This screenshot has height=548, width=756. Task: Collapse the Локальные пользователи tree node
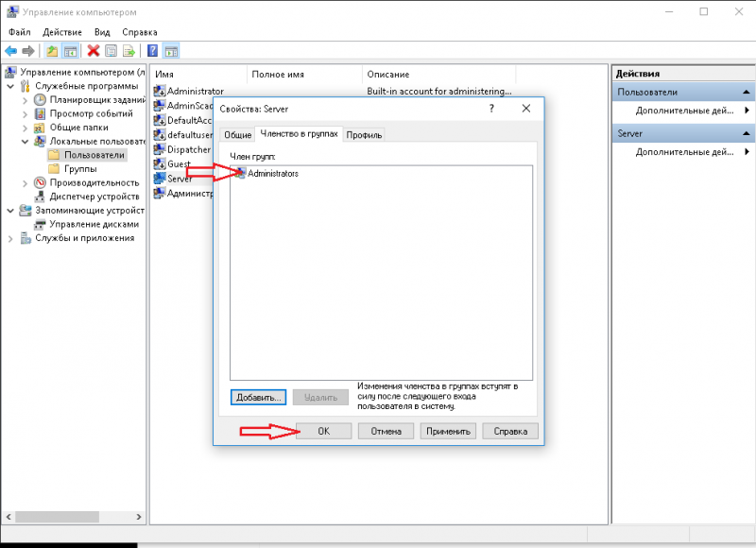[x=26, y=141]
